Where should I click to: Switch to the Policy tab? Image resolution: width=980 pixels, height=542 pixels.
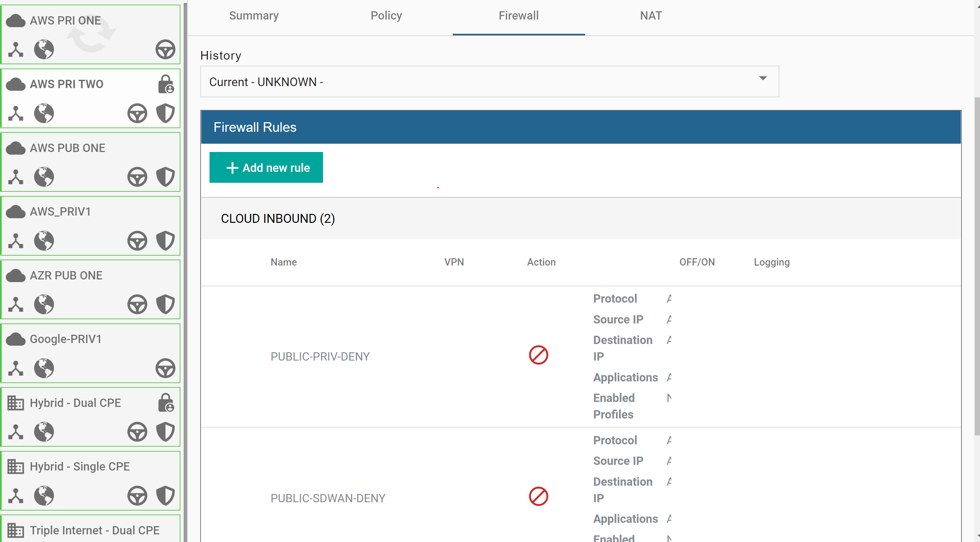click(x=386, y=16)
